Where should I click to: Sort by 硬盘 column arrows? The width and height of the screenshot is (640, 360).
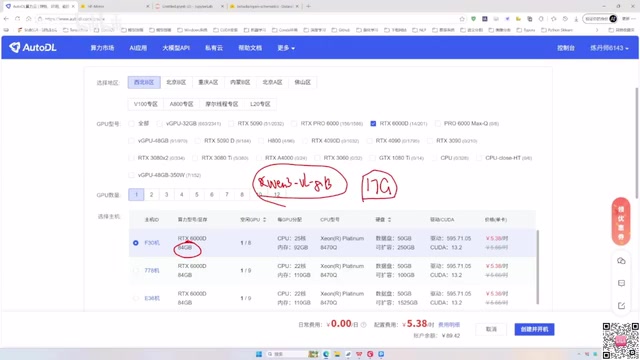pos(389,220)
